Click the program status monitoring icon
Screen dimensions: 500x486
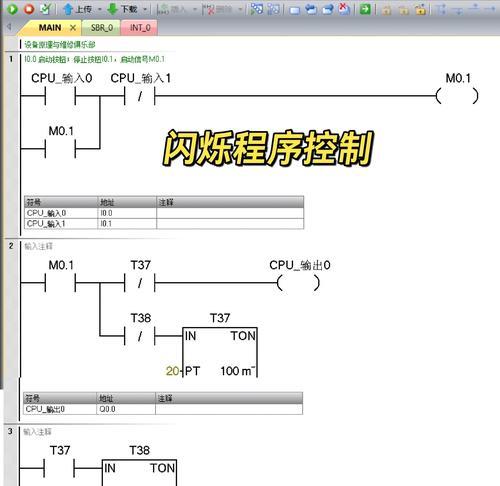(x=257, y=9)
